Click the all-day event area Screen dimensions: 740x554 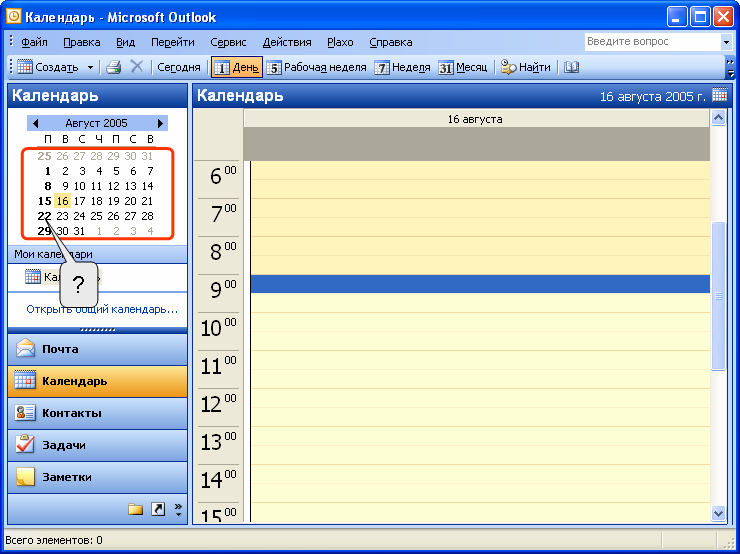477,144
